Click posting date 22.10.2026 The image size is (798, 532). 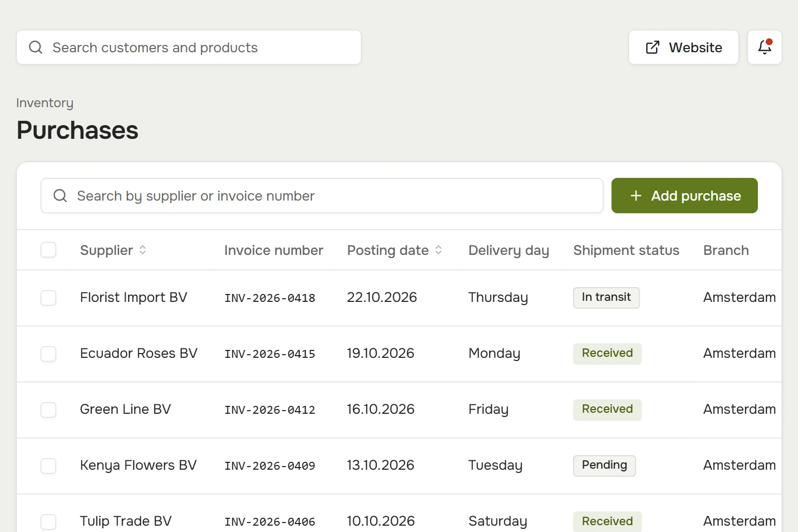(x=382, y=297)
